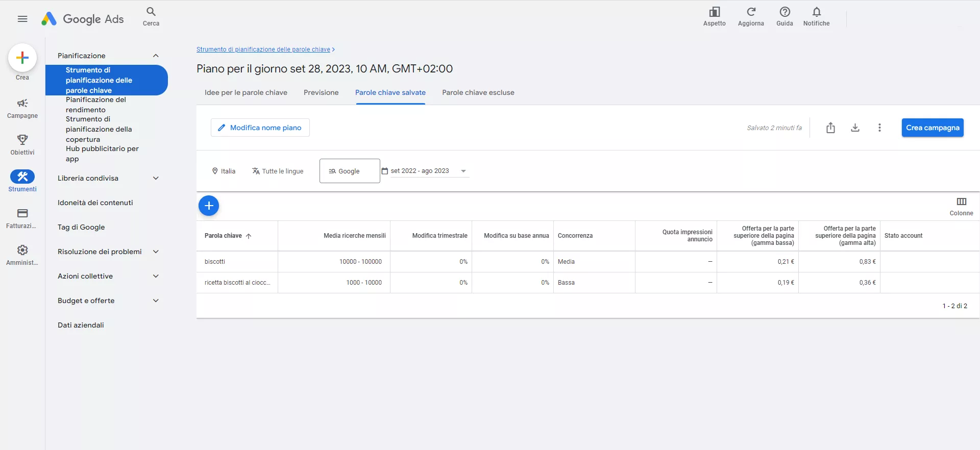Viewport: 980px width, 450px height.
Task: Expand Risoluzione dei problemi section
Action: coord(156,252)
